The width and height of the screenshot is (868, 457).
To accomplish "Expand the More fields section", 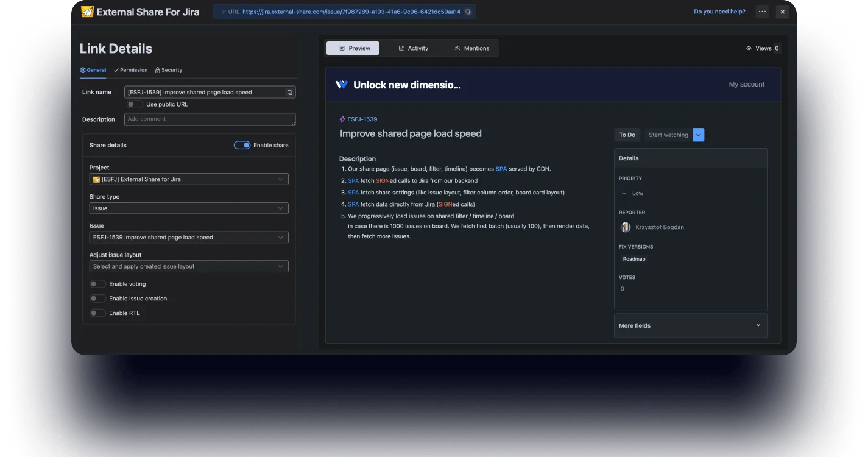I will (x=691, y=325).
